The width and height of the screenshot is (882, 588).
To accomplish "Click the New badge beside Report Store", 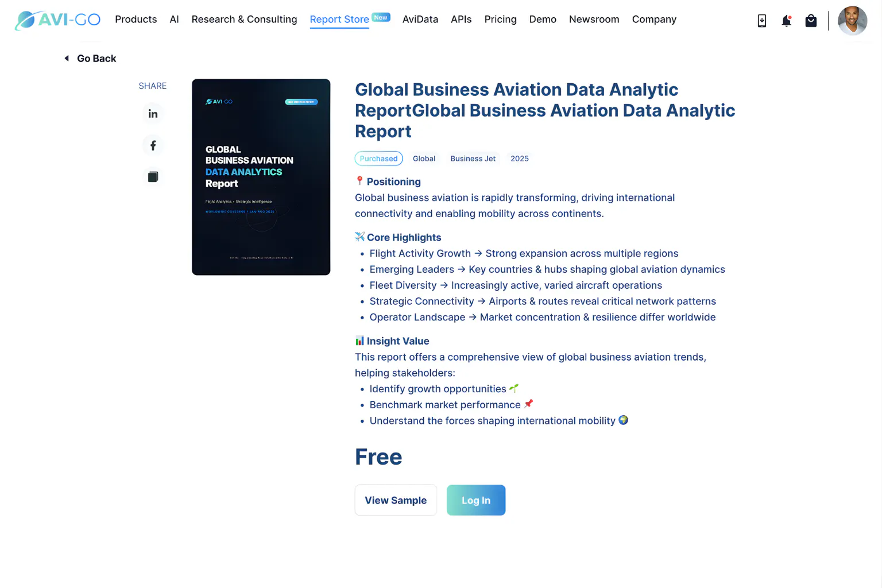I will click(x=381, y=17).
